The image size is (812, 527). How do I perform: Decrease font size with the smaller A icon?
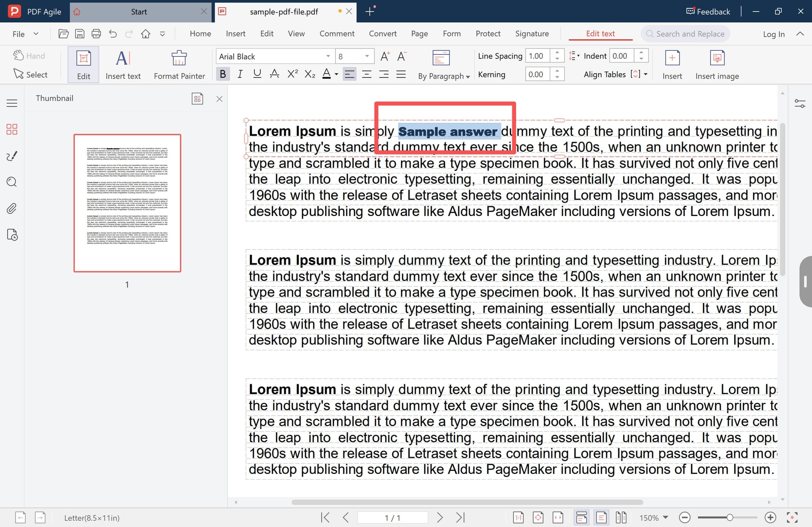pyautogui.click(x=402, y=56)
